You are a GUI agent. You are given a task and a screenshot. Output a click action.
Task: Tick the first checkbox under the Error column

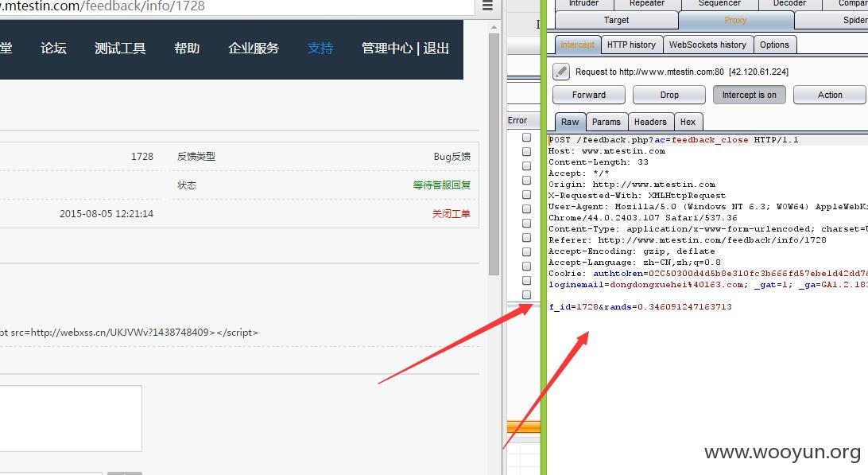(526, 137)
